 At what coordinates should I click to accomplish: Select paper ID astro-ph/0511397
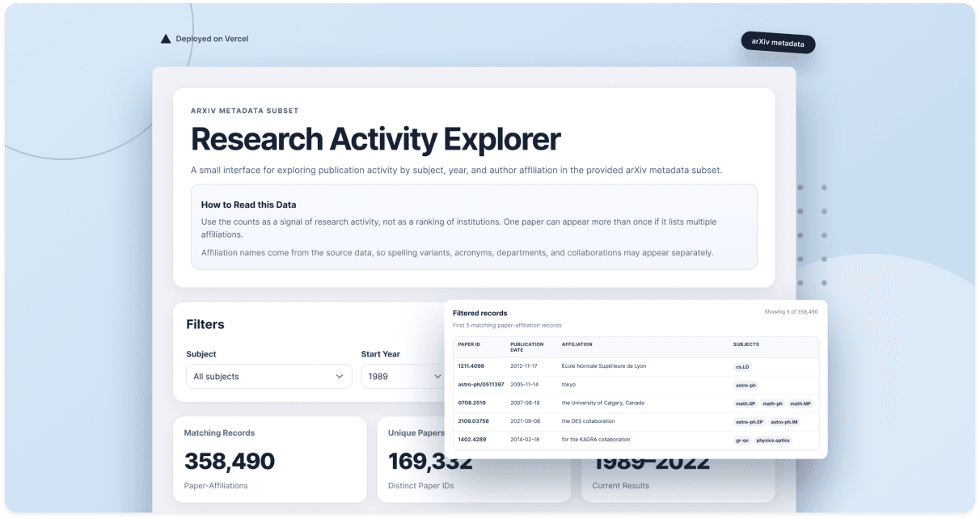481,385
